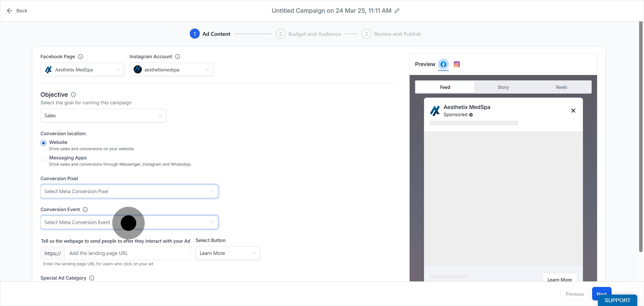Click the Back arrow icon
This screenshot has height=306, width=644.
tap(9, 11)
